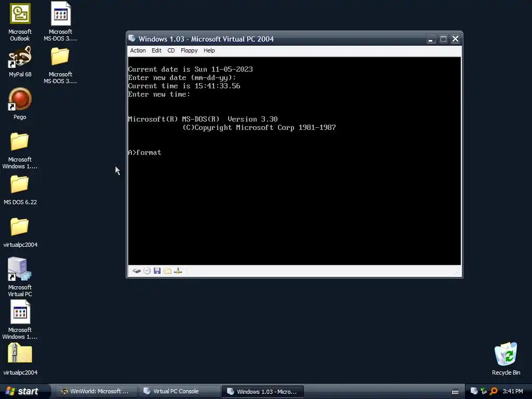The image size is (532, 399).
Task: Click the Windows 1.03 taskbar button
Action: 262,391
